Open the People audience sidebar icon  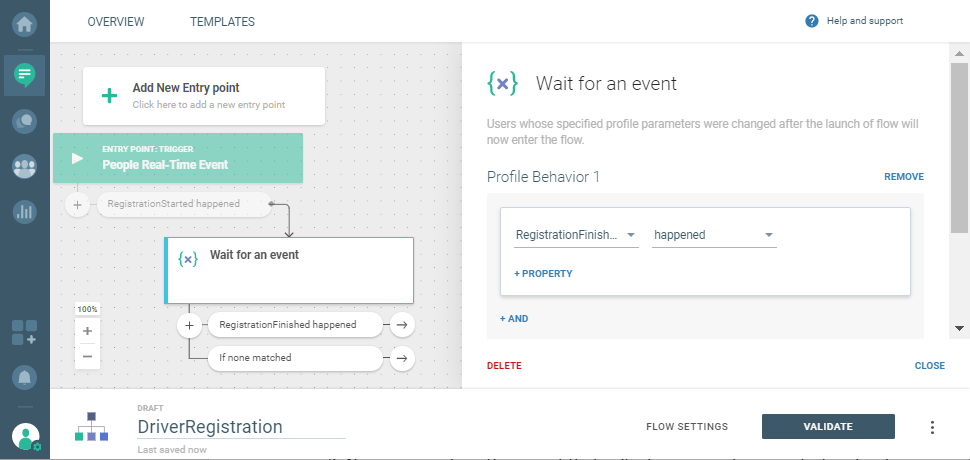[24, 167]
